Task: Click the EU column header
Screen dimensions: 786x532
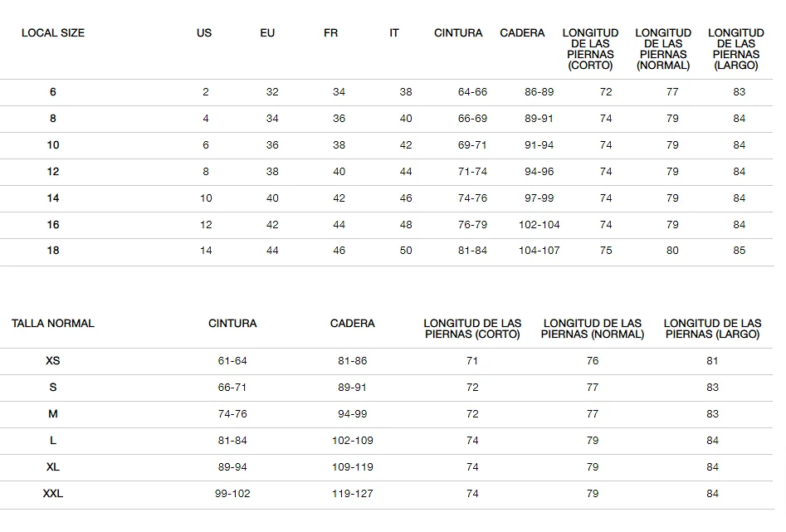Action: [267, 33]
